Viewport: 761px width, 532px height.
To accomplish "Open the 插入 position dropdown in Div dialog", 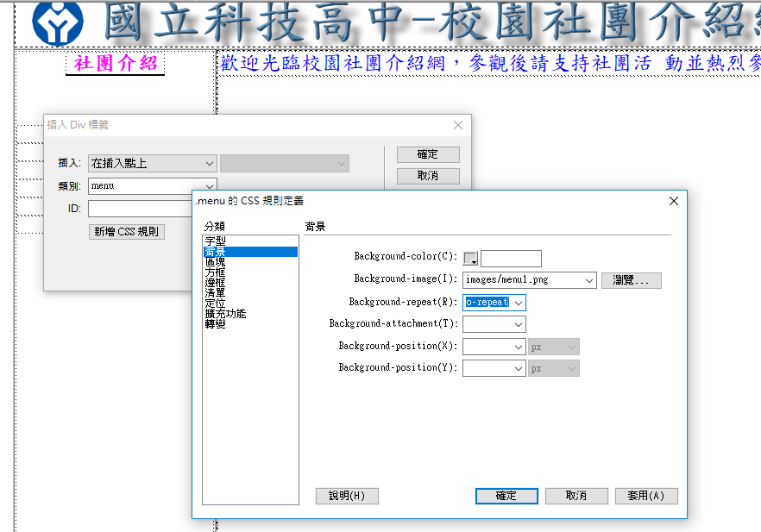I will pyautogui.click(x=152, y=163).
